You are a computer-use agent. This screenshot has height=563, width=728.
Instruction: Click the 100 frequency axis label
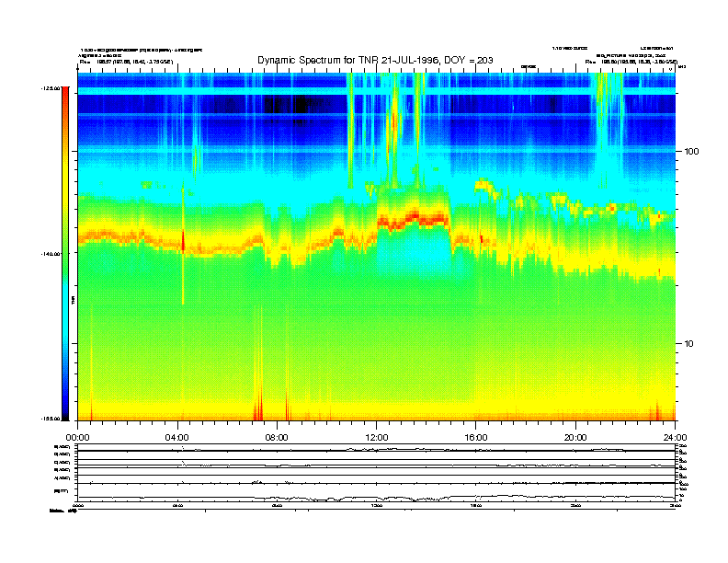click(691, 152)
